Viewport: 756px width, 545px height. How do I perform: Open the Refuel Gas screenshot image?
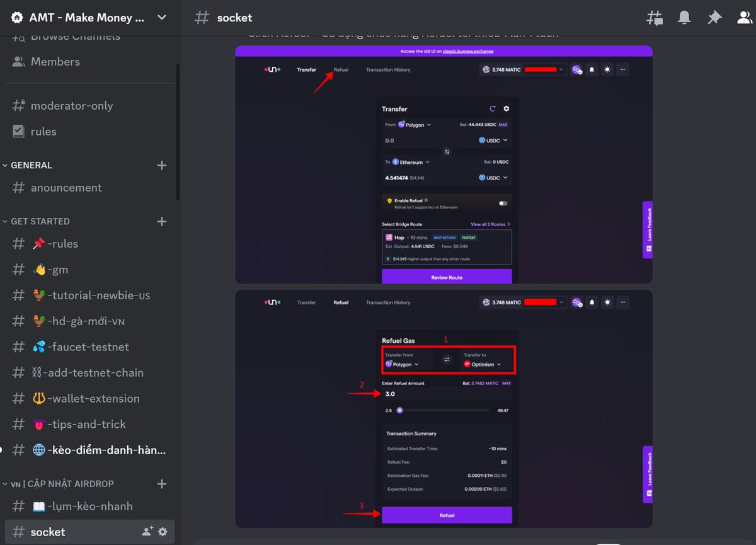tap(444, 408)
